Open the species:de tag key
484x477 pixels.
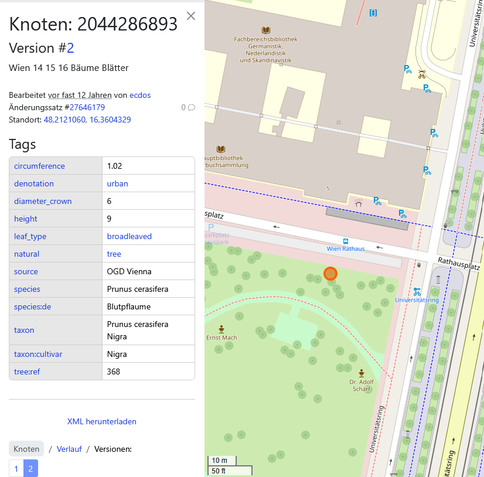(x=32, y=307)
